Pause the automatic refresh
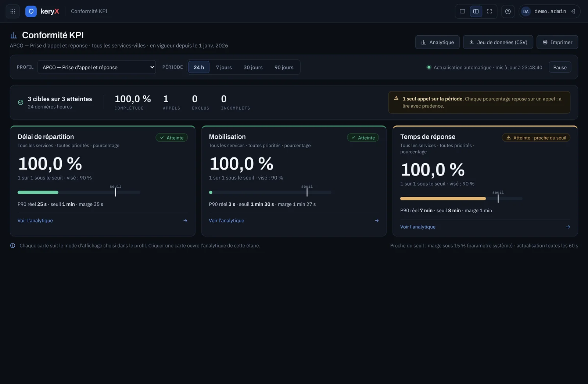 [560, 67]
